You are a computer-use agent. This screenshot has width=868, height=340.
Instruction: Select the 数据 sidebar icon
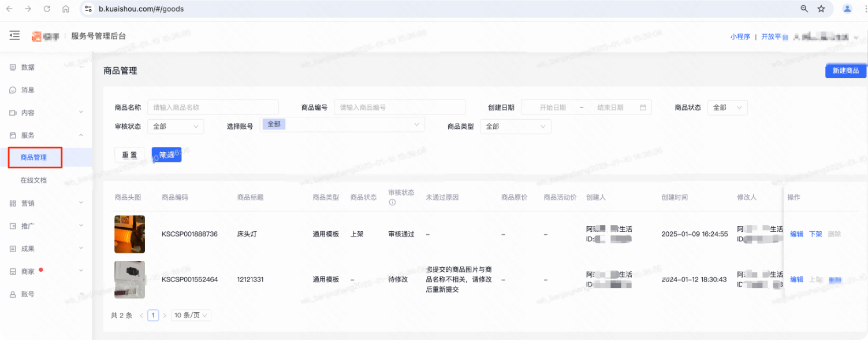(12, 67)
